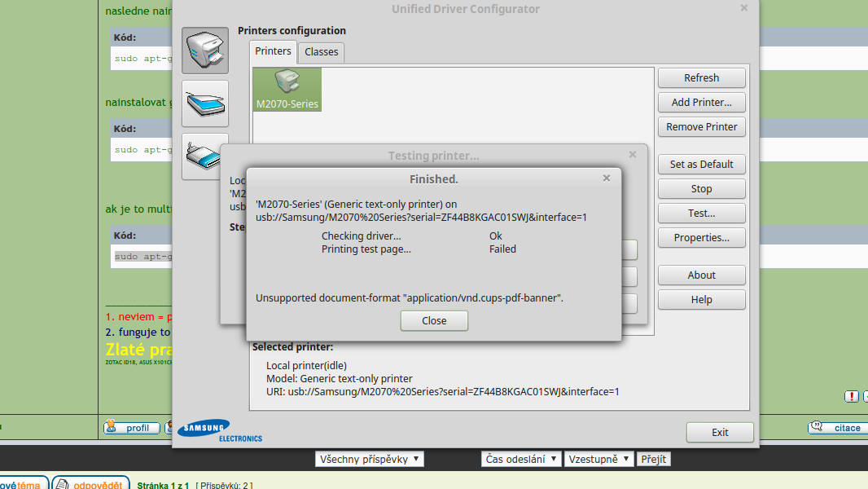Click the Refresh button

tap(701, 78)
